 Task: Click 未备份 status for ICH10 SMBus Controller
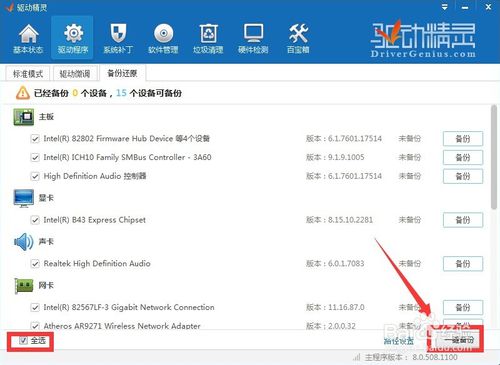(x=410, y=157)
